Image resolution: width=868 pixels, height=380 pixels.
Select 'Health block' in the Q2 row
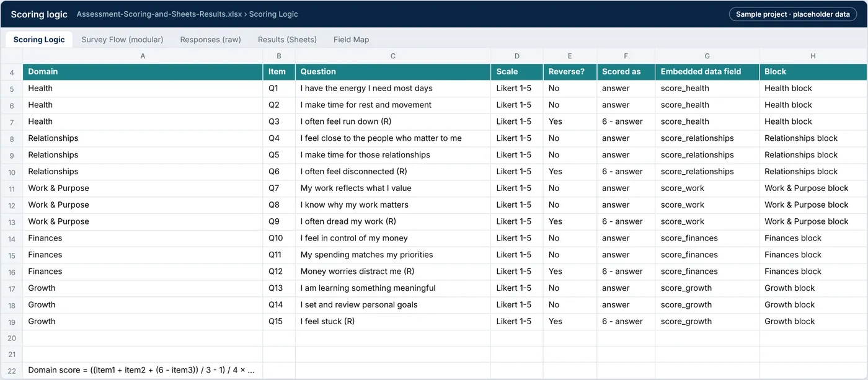point(813,105)
